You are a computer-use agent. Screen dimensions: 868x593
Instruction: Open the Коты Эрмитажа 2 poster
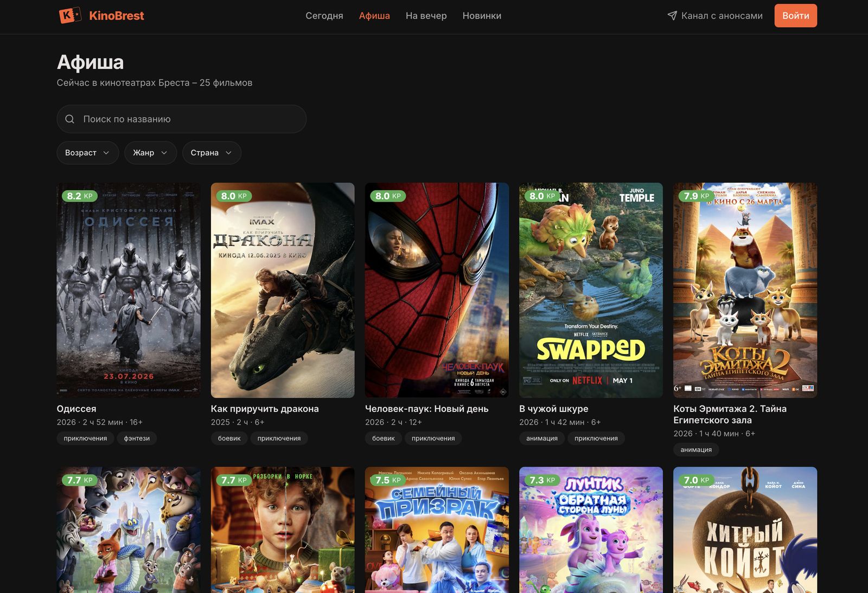point(745,290)
